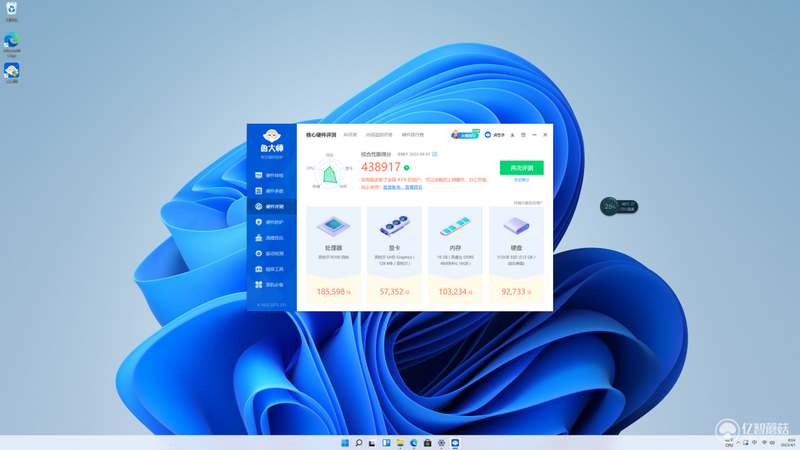Switch to the 核心硬件评测 tab
800x450 pixels.
[x=321, y=135]
